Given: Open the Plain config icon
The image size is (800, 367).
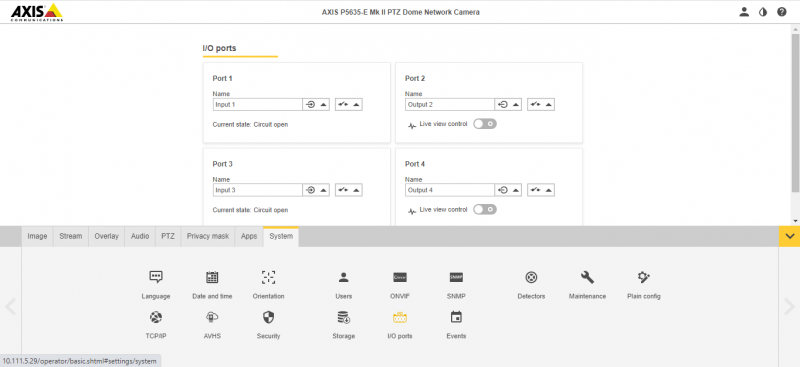Looking at the screenshot, I should [x=644, y=277].
